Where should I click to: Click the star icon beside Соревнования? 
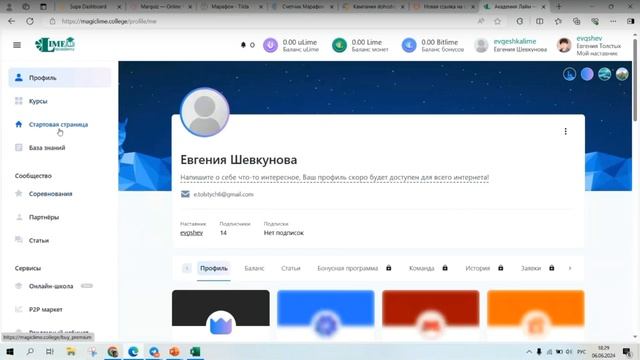click(18, 193)
